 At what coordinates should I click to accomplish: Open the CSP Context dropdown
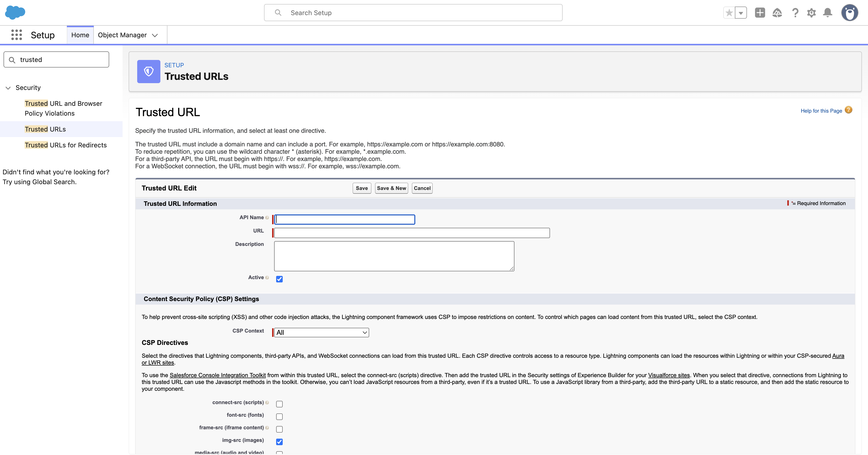(x=322, y=333)
